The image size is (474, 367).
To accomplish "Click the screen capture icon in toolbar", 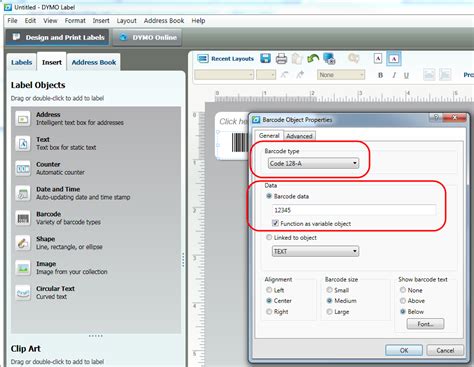I will point(329,59).
